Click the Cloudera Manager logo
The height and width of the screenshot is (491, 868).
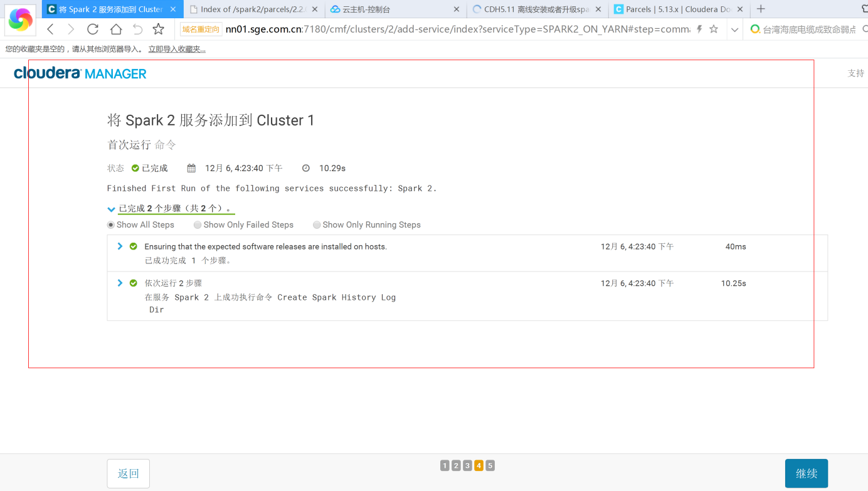tap(80, 73)
